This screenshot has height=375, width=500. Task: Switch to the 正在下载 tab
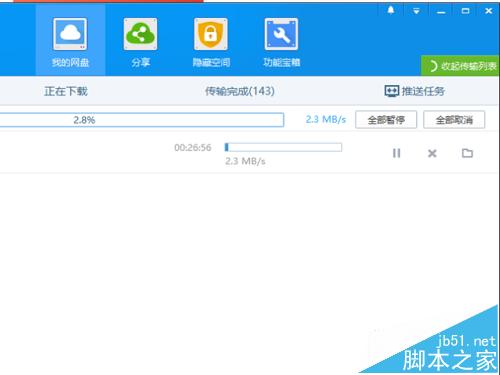coord(66,91)
